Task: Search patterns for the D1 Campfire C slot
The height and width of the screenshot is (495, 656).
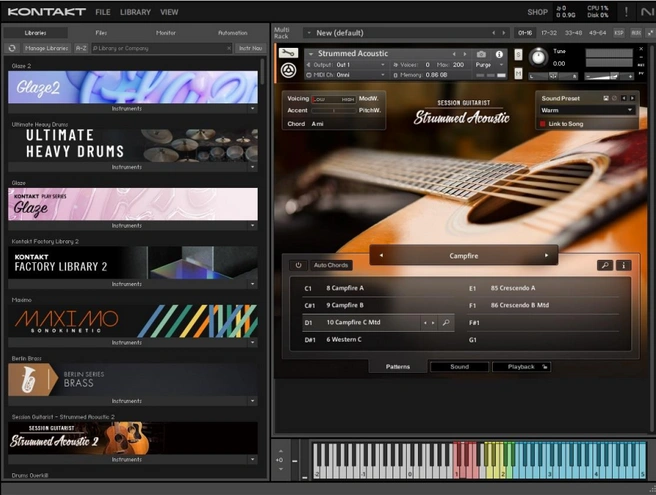Action: tap(446, 323)
